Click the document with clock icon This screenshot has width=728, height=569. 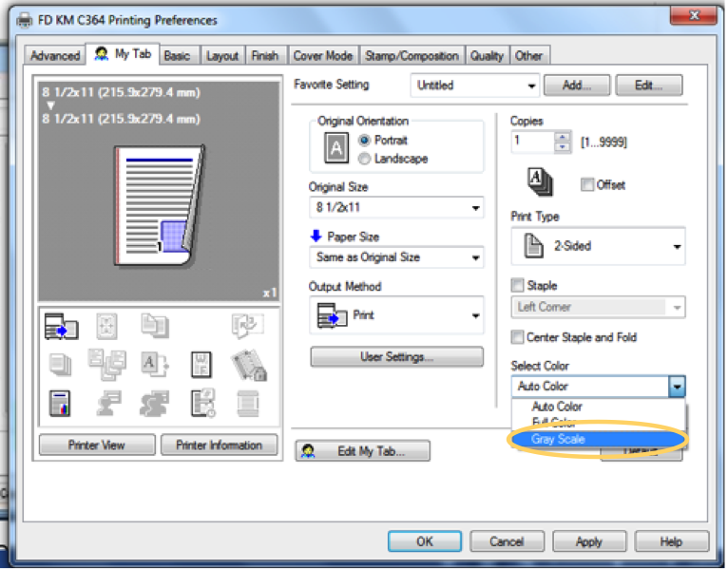pyautogui.click(x=201, y=402)
